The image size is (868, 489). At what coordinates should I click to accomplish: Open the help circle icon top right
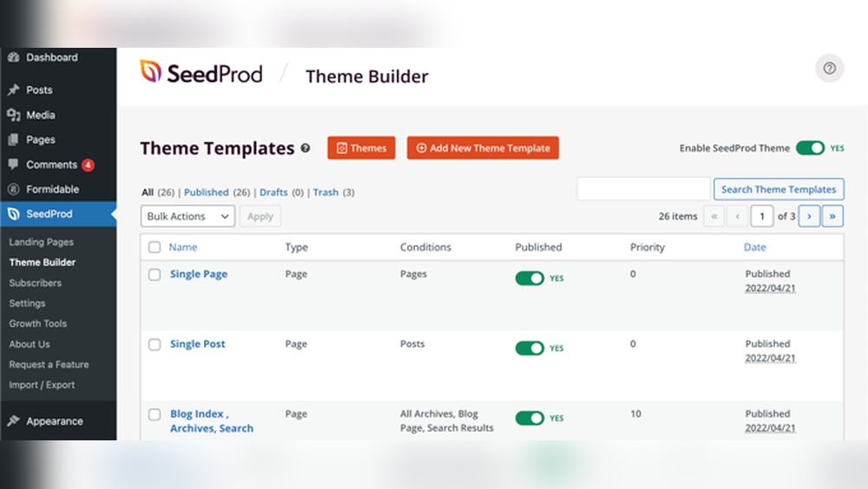click(x=829, y=68)
